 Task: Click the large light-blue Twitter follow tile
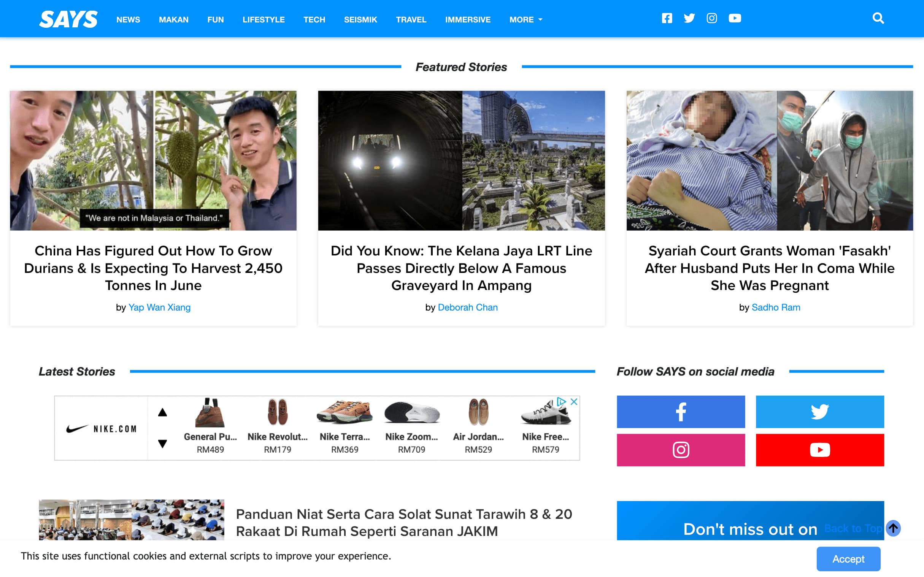[x=820, y=411]
